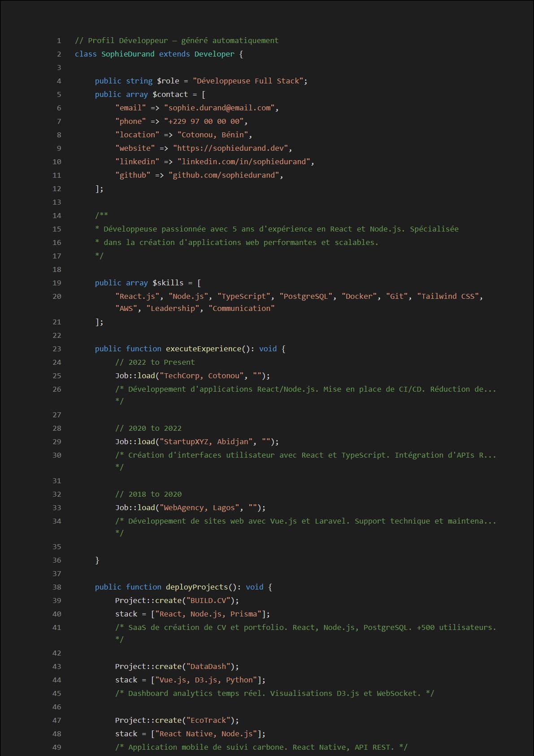This screenshot has height=756, width=534.
Task: Open the URL "https://sophiedurand.dev"
Action: click(230, 148)
